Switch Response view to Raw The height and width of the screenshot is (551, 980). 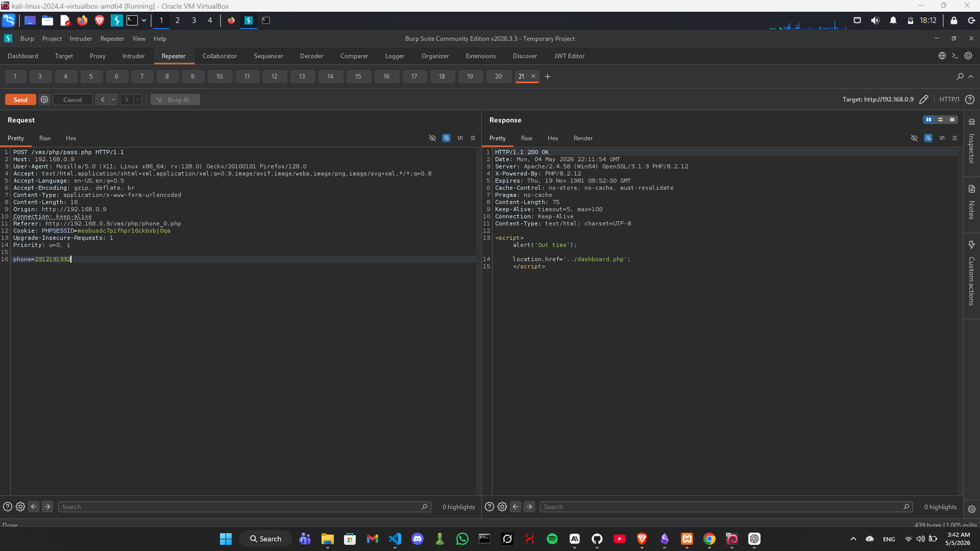tap(527, 138)
